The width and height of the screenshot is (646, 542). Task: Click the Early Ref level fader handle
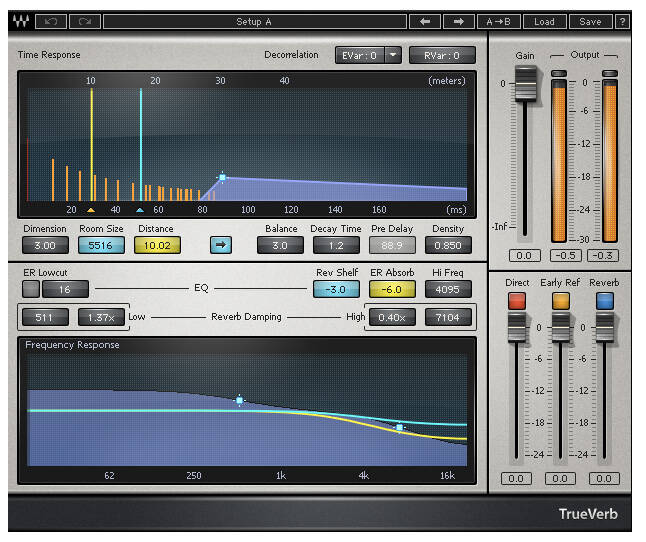561,327
